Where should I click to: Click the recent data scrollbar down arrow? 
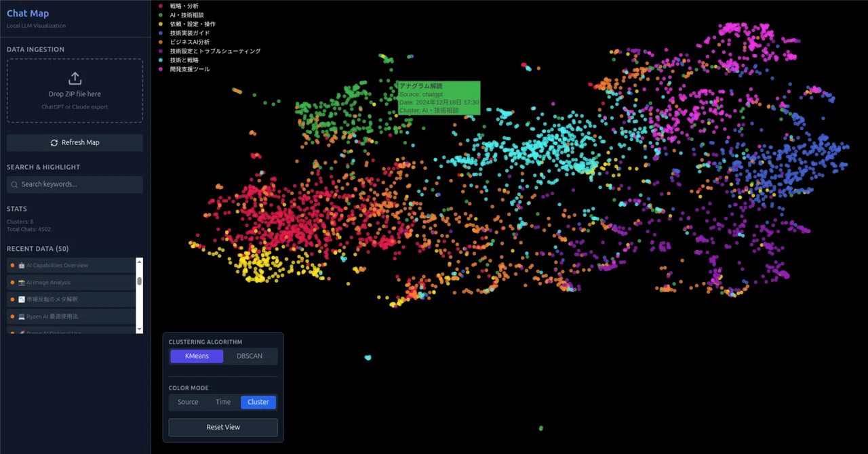pyautogui.click(x=140, y=329)
